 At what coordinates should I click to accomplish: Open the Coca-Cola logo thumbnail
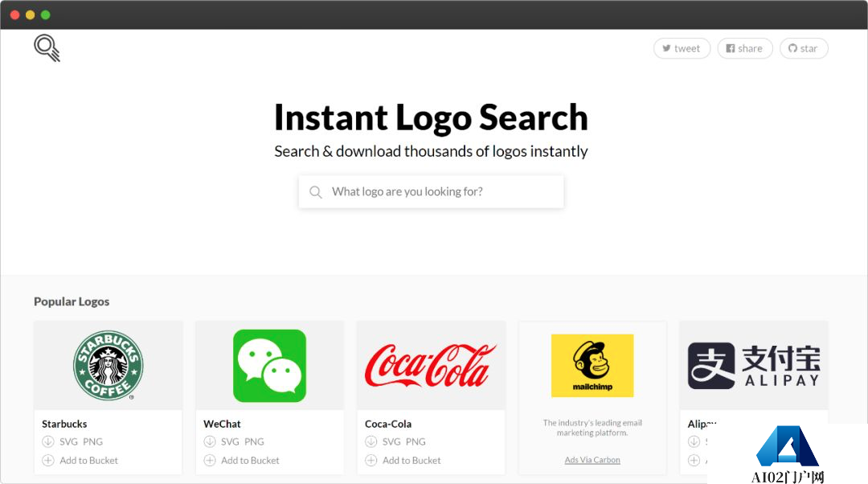click(432, 366)
